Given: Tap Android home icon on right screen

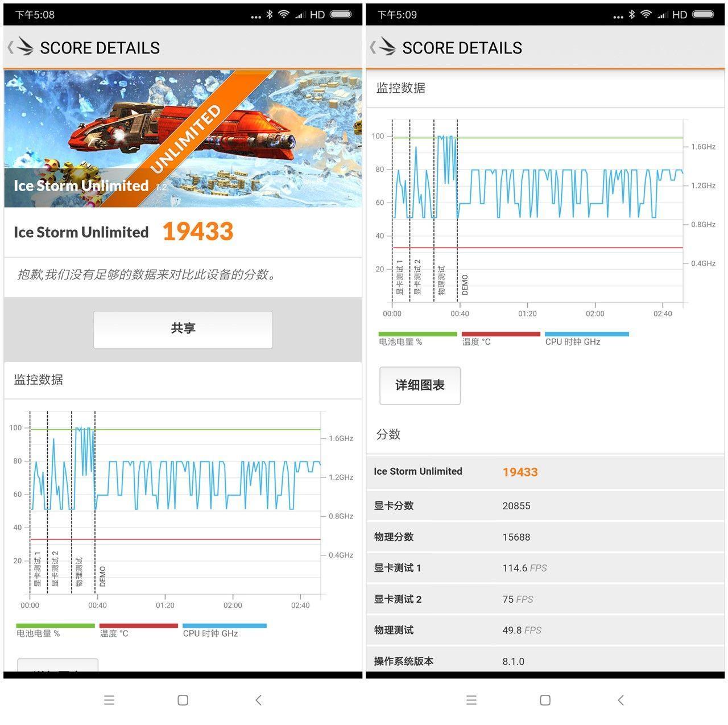Looking at the screenshot, I should [x=545, y=700].
